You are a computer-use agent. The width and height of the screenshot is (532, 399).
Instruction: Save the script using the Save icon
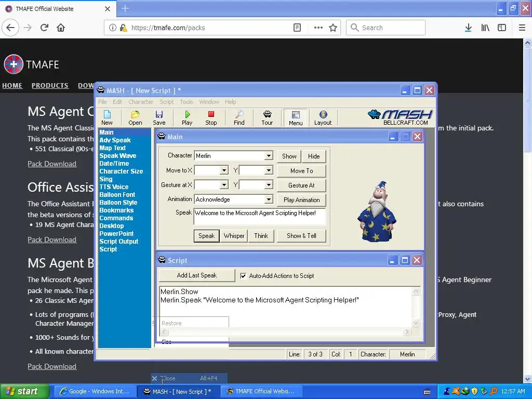coord(159,118)
